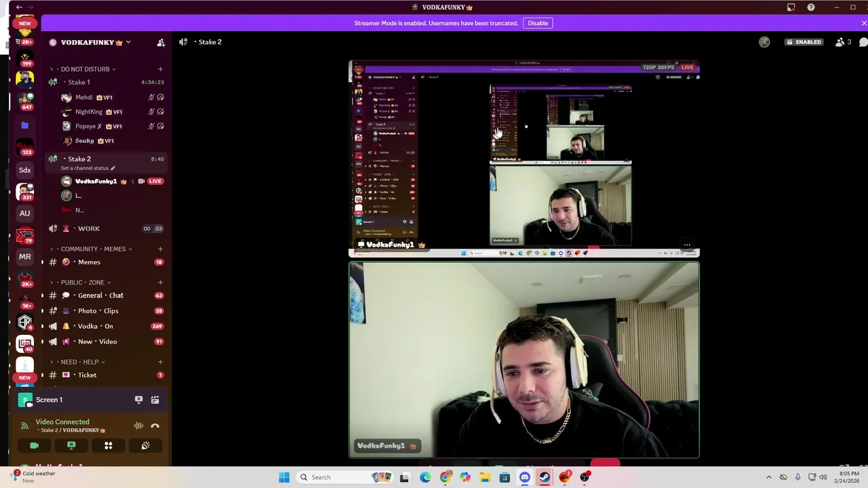Open the Photo · Clips channel
This screenshot has width=868, height=488.
pos(106,310)
